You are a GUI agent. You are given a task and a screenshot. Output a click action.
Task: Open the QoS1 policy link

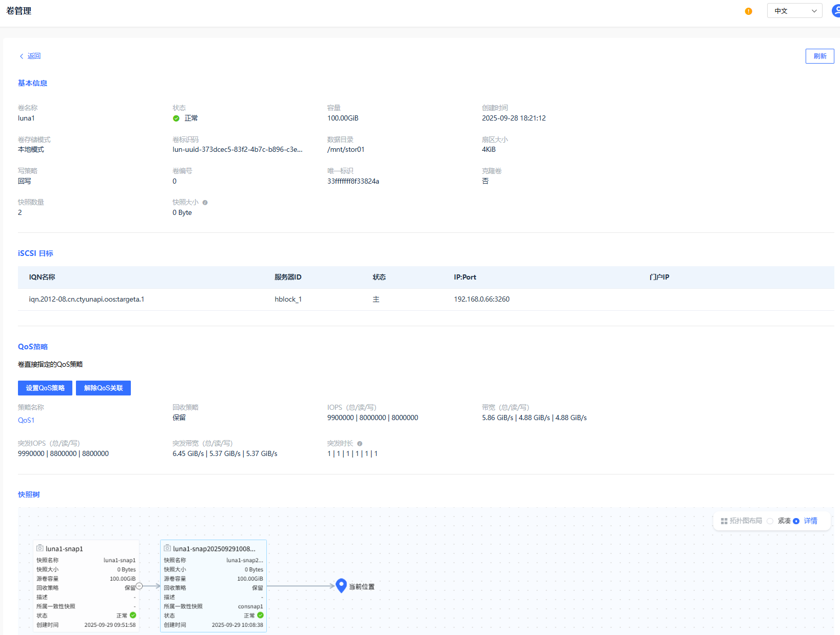coord(26,420)
